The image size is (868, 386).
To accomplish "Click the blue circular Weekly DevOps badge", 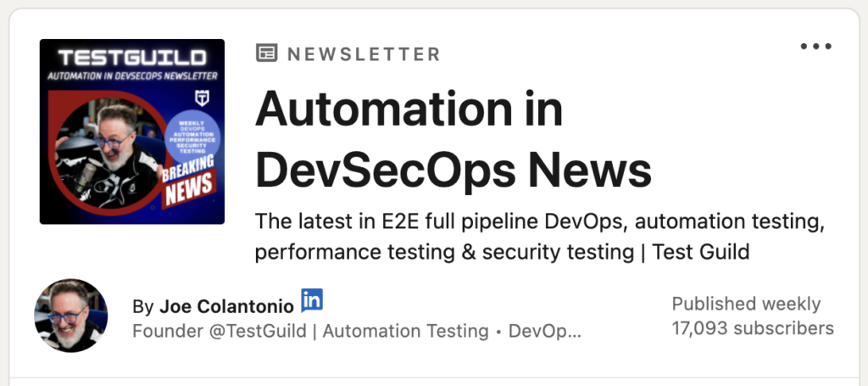I will 192,135.
